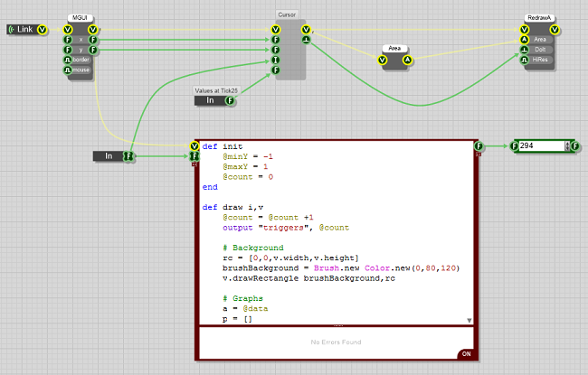Click the 'No Errors Found' status panel
Screen dimensions: 588x375
[x=337, y=342]
